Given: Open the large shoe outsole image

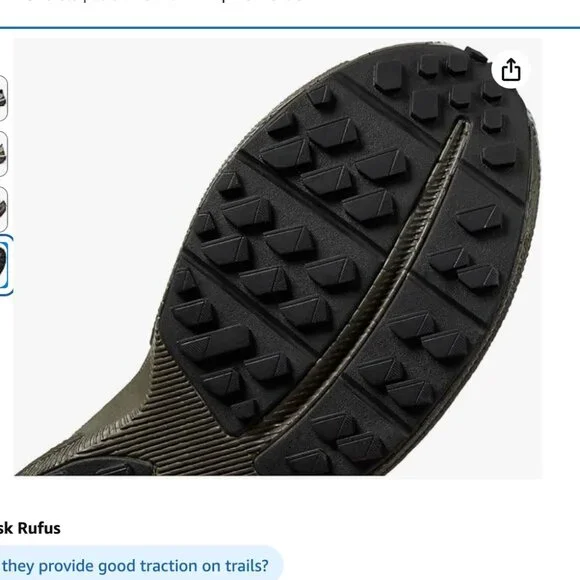Looking at the screenshot, I should tap(278, 258).
